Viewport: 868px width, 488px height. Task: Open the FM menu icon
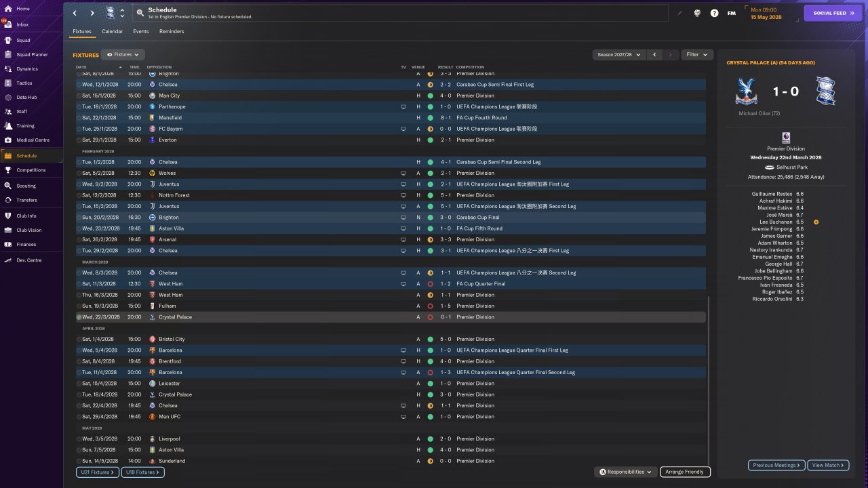(x=732, y=13)
